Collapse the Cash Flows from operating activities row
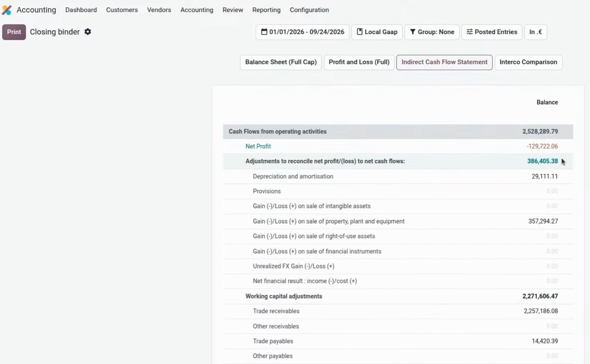Image resolution: width=590 pixels, height=364 pixels. coord(398,132)
